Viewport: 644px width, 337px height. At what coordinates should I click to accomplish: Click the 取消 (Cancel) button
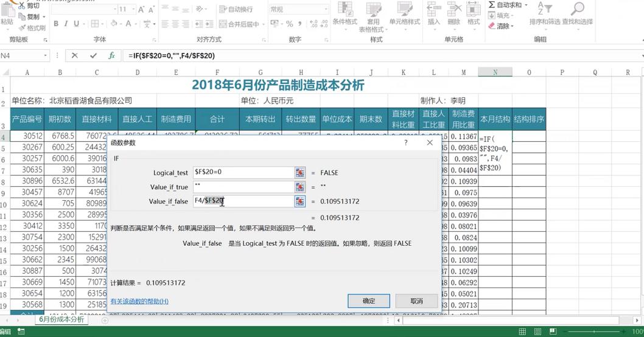point(416,301)
